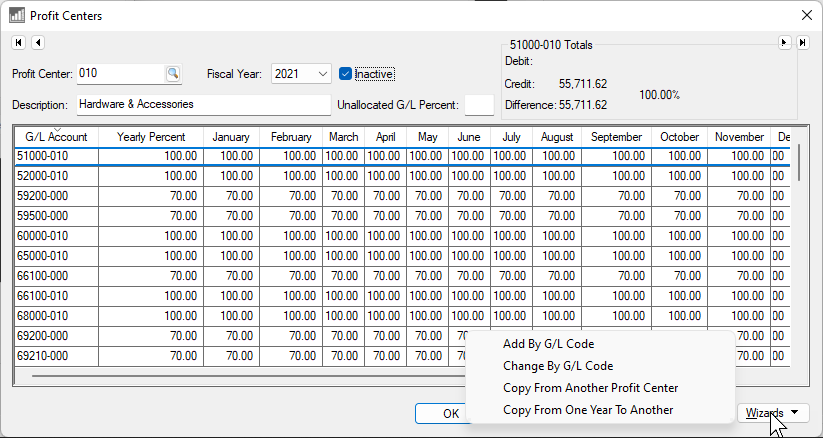Go to last profit center record
The image size is (823, 438).
(x=803, y=43)
